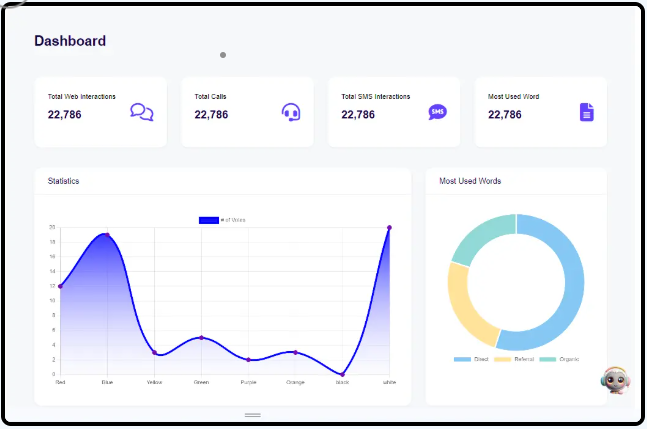Toggle the Direct legend item in donut chart
Image resolution: width=647 pixels, height=429 pixels.
(x=471, y=359)
